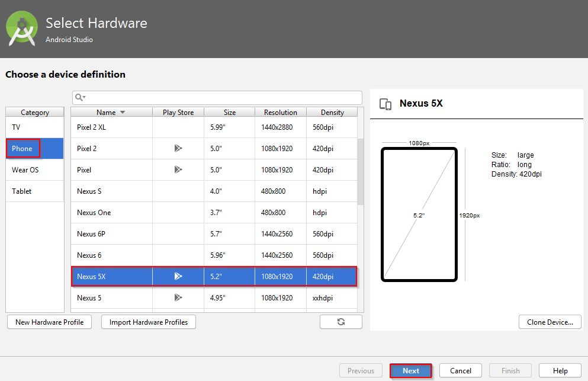
Task: Select the Nexus 5X device name
Action: [x=91, y=276]
